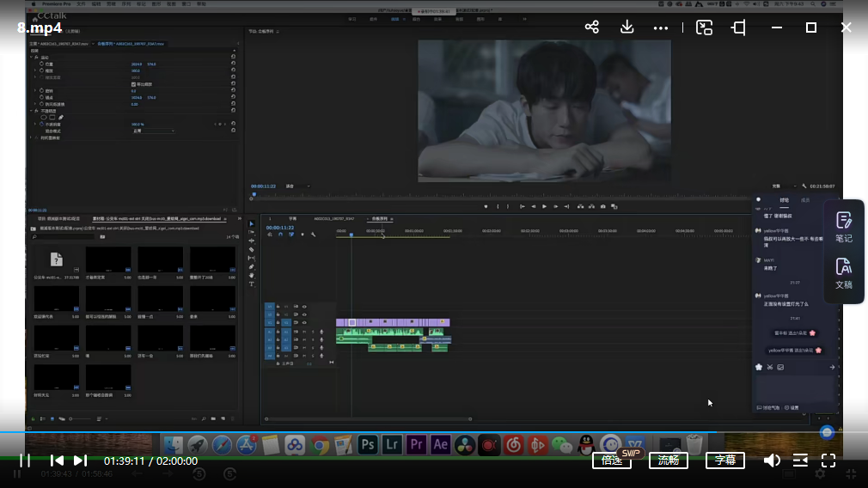Click the video player progress bar
Viewport: 868px width, 488px height.
tap(434, 431)
